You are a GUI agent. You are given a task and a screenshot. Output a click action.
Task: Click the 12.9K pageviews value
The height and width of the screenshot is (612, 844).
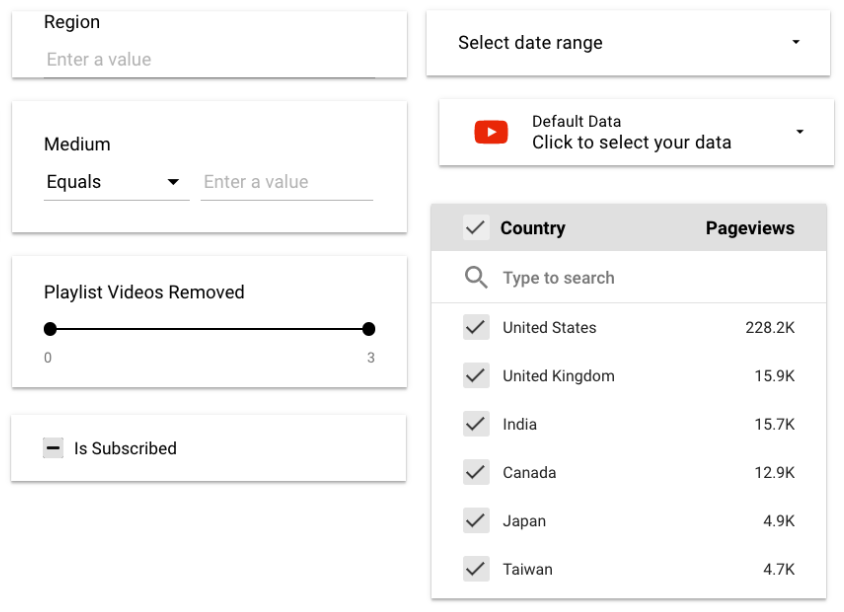(x=775, y=473)
